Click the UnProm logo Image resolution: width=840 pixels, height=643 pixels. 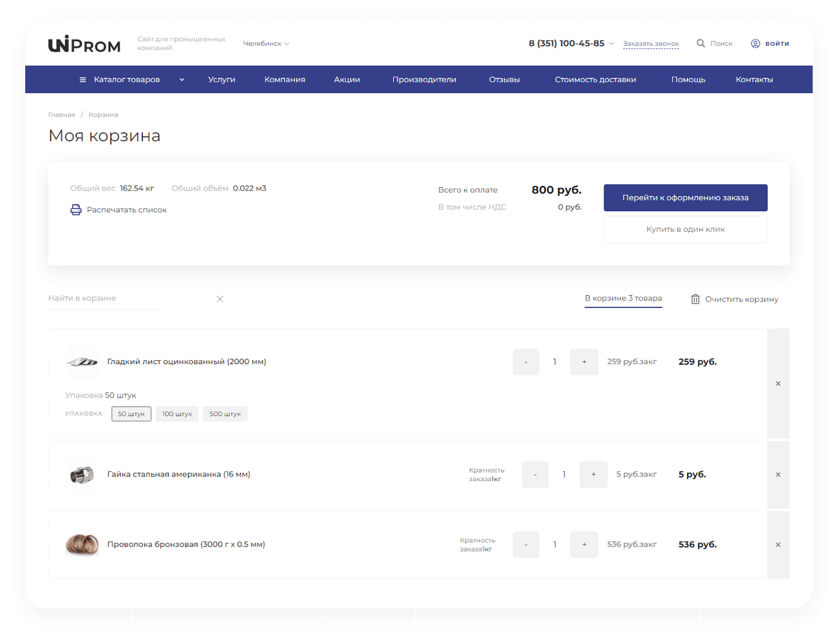coord(84,44)
